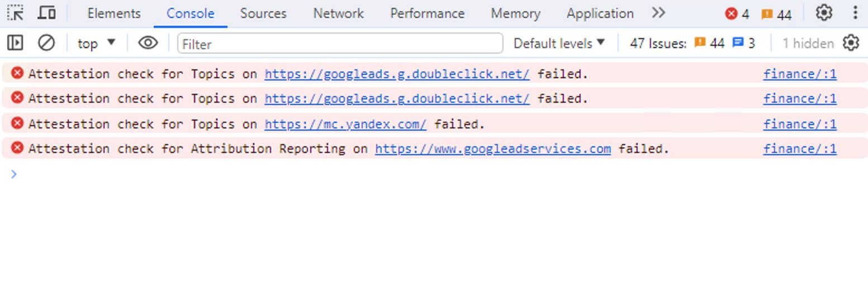Expand the top JavaScript context dropdown

point(96,43)
